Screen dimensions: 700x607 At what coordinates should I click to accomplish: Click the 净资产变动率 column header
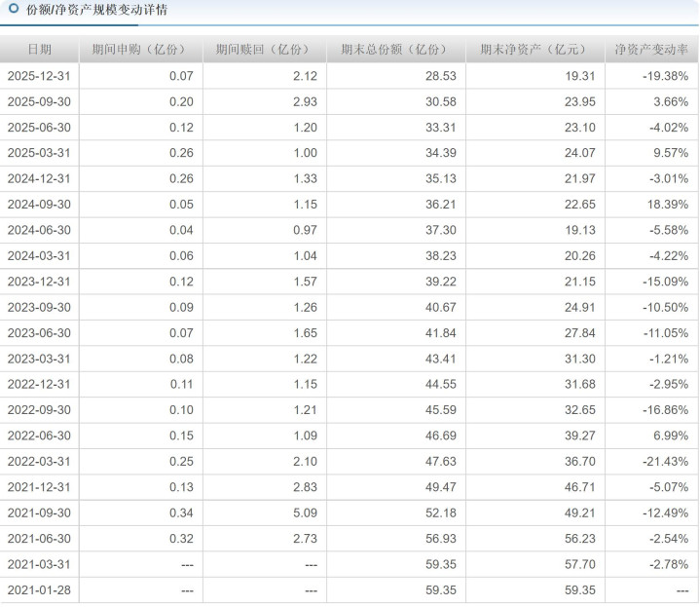(651, 50)
